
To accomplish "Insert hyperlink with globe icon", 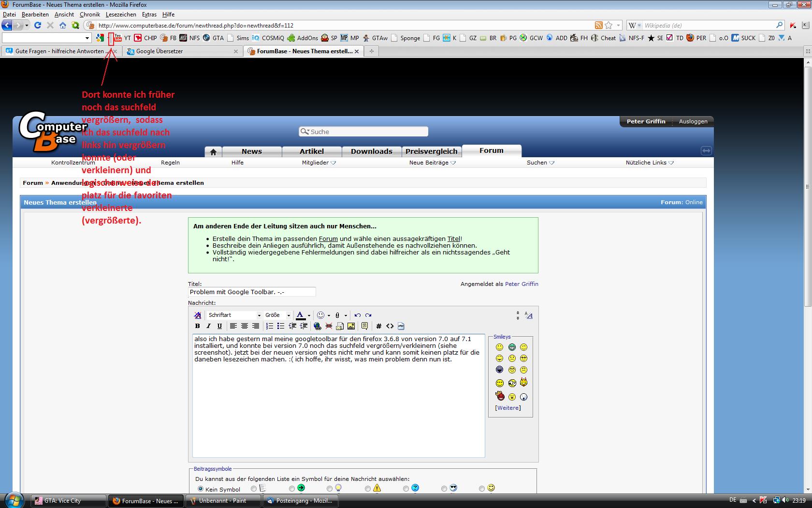I will click(x=318, y=326).
